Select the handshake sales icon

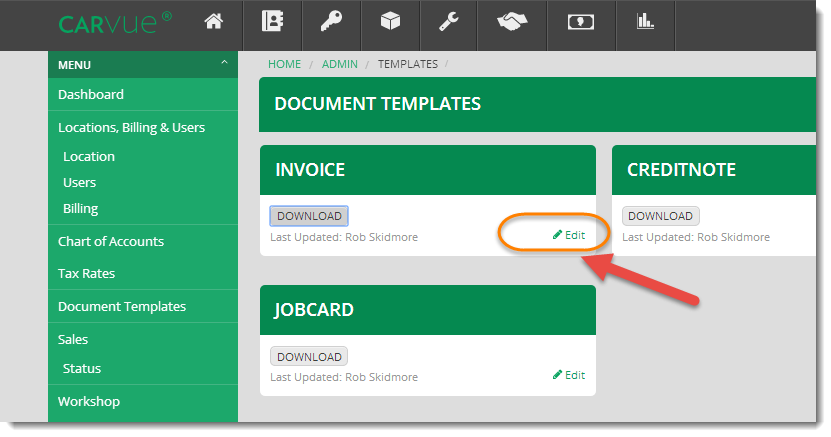pyautogui.click(x=512, y=22)
